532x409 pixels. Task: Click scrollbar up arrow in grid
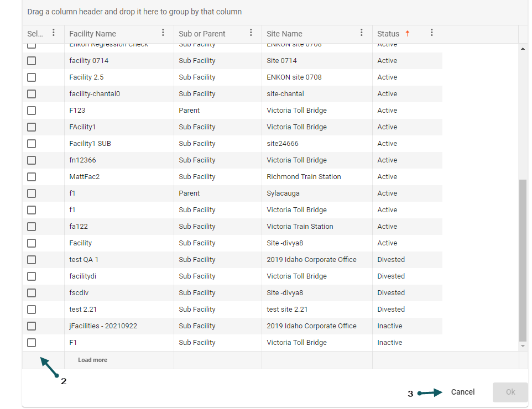click(523, 49)
